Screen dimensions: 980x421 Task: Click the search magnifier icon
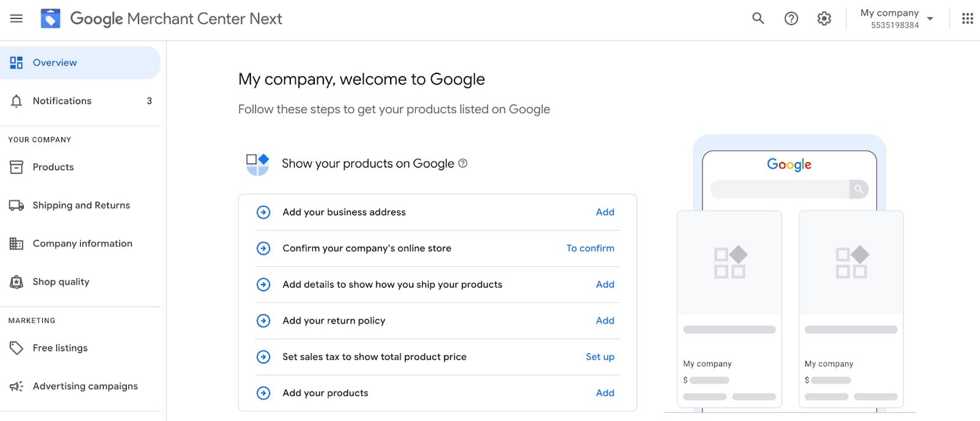[x=758, y=18]
